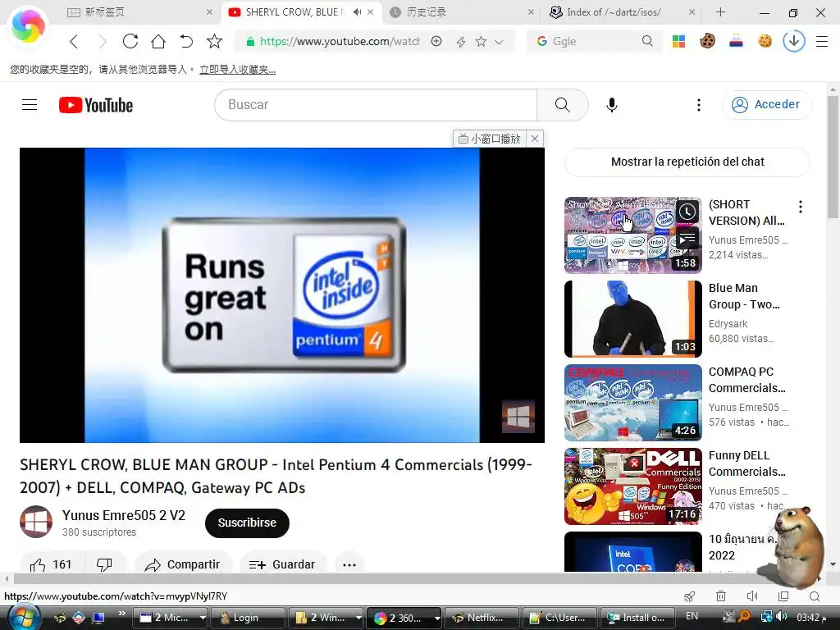Viewport: 840px width, 630px height.
Task: Start voice search with microphone icon
Action: (x=612, y=104)
